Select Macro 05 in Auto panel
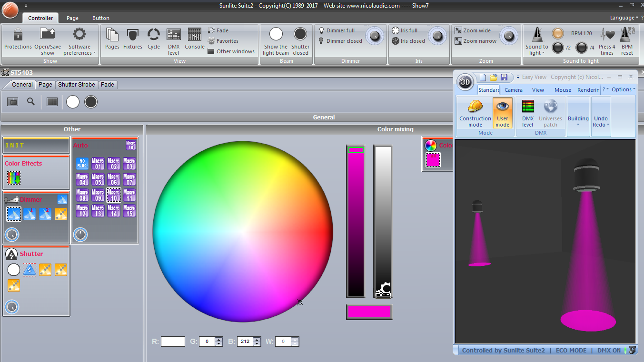Image resolution: width=644 pixels, height=362 pixels. [98, 179]
